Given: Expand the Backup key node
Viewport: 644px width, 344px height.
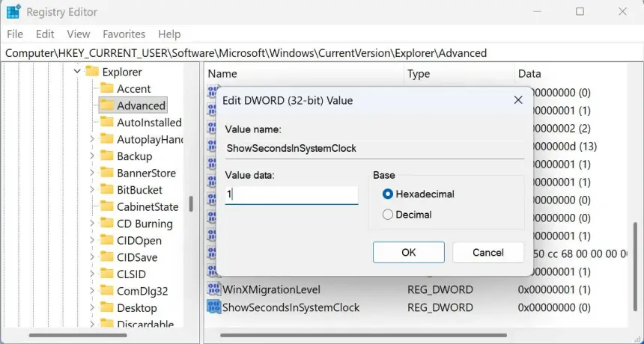Looking at the screenshot, I should (91, 156).
